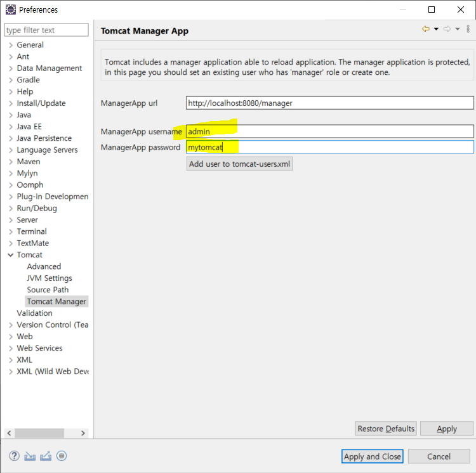
Task: Select XML (Wild Web Developer) category
Action: tap(53, 372)
